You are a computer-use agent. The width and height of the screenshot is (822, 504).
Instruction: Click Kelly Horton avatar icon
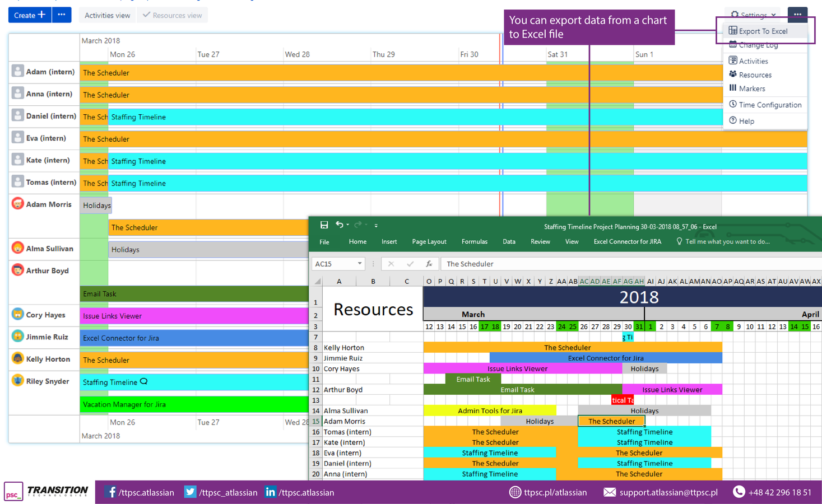click(x=18, y=358)
